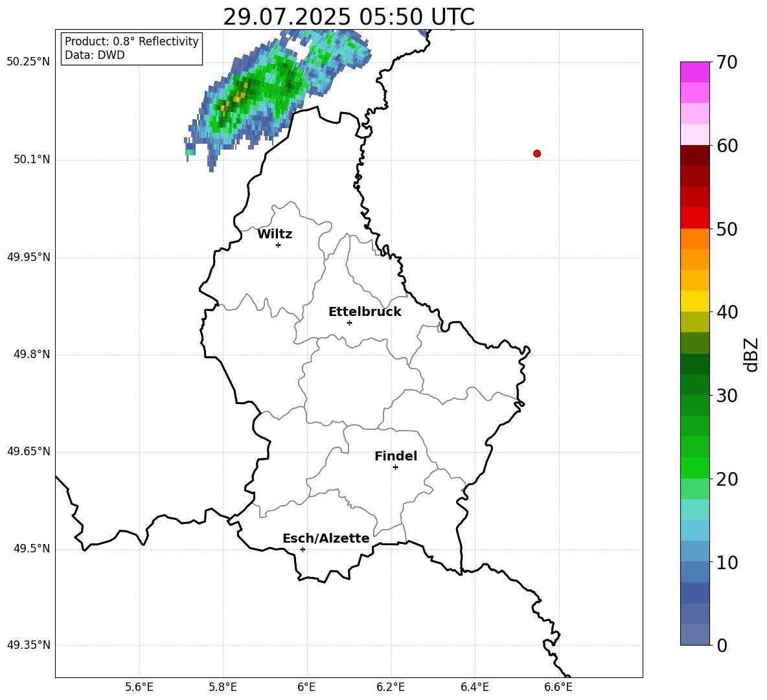Screen dimensions: 767x700
Task: Click the light blue colorbar segment above 10
Action: pyautogui.click(x=695, y=530)
